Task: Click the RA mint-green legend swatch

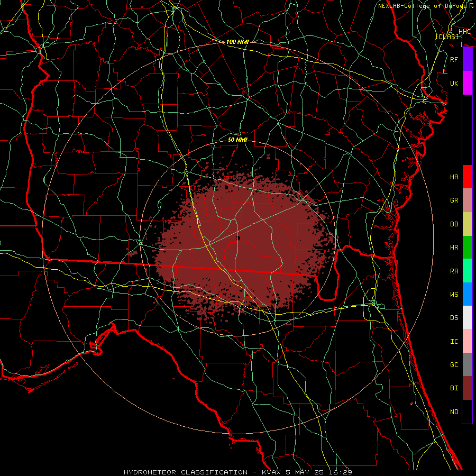Action: pyautogui.click(x=467, y=270)
